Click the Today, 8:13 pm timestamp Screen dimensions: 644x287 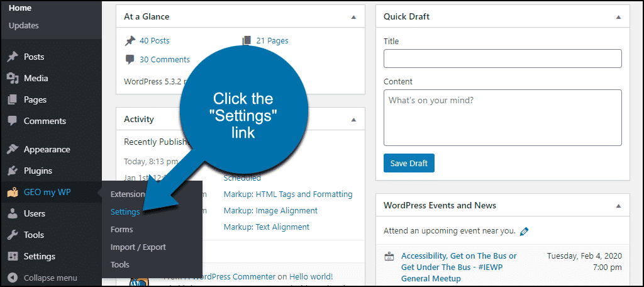tap(151, 161)
